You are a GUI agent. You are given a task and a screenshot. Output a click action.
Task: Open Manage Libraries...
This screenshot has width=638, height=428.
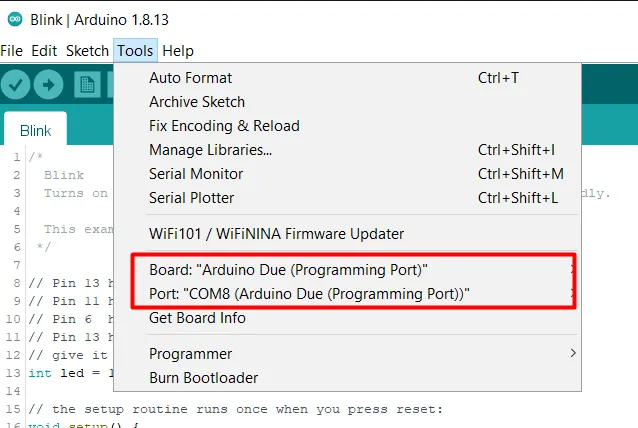[210, 150]
